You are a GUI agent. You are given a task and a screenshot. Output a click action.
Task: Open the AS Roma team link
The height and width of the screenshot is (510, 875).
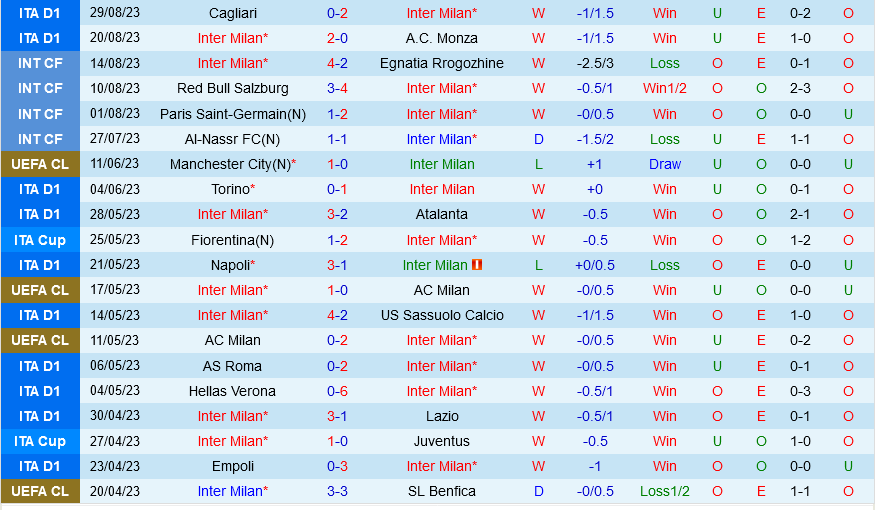pos(232,366)
